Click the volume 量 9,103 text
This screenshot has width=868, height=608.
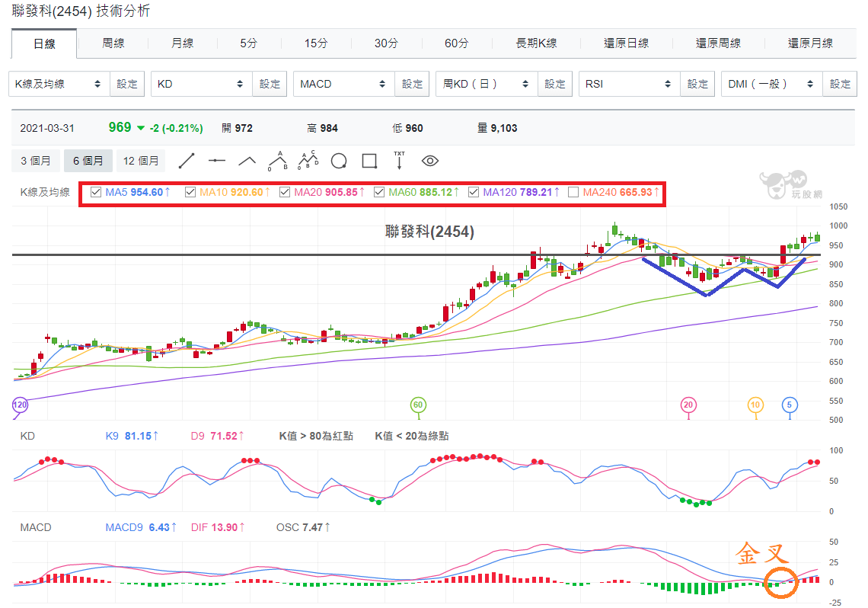[497, 129]
